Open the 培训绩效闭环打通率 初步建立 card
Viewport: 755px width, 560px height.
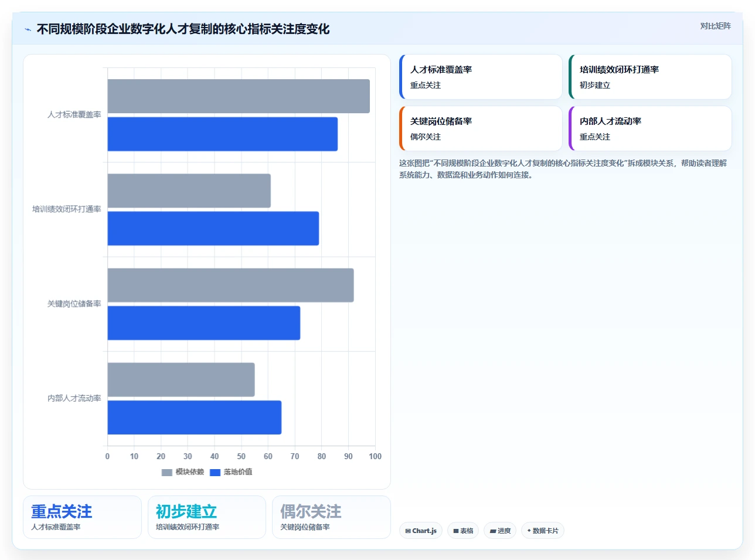650,77
